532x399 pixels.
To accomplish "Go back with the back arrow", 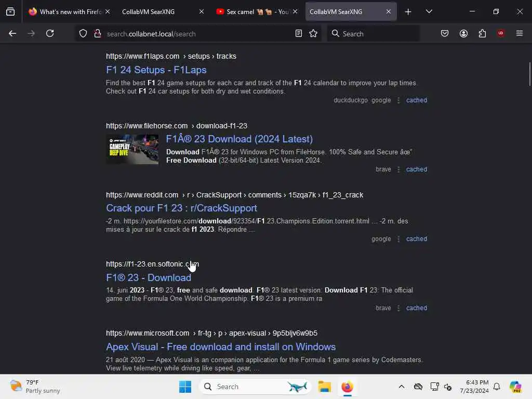I will [12, 33].
